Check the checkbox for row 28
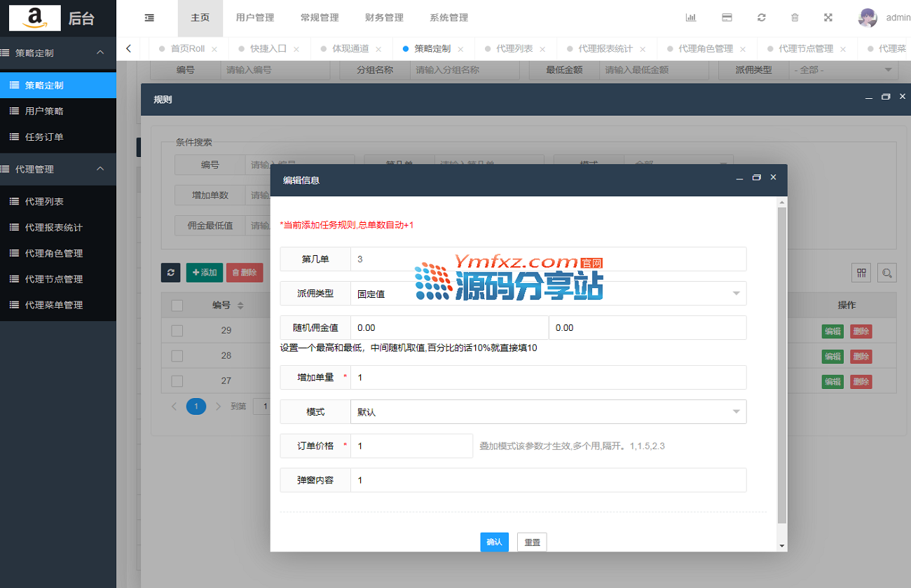The width and height of the screenshot is (911, 588). [177, 356]
